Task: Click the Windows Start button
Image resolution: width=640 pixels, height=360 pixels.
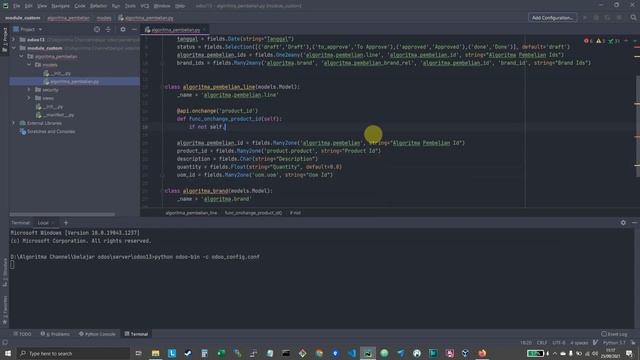Action: click(x=8, y=353)
